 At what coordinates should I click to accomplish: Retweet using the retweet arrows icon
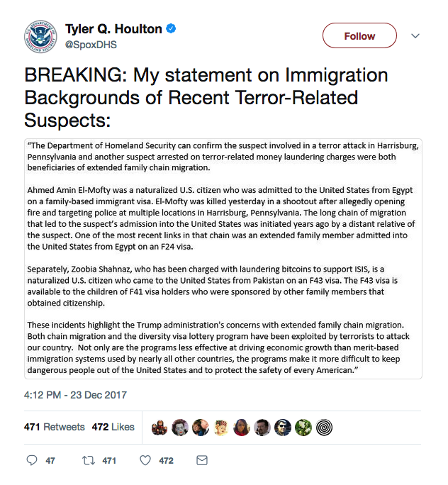tap(89, 461)
